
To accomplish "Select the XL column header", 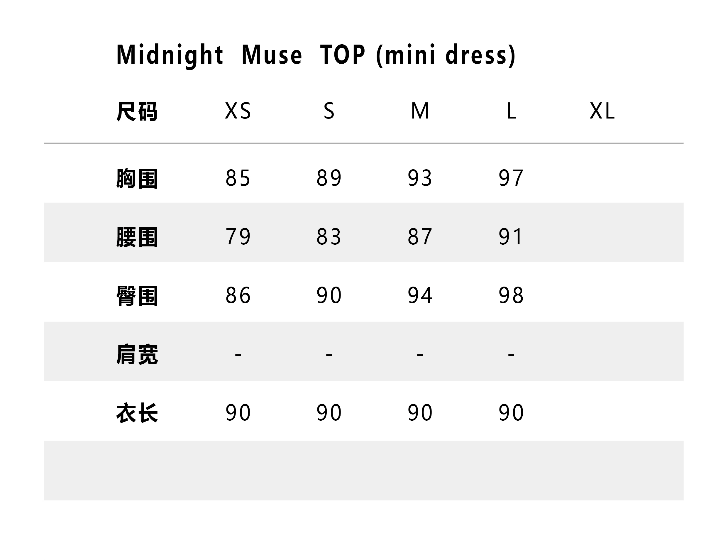I will (x=602, y=111).
